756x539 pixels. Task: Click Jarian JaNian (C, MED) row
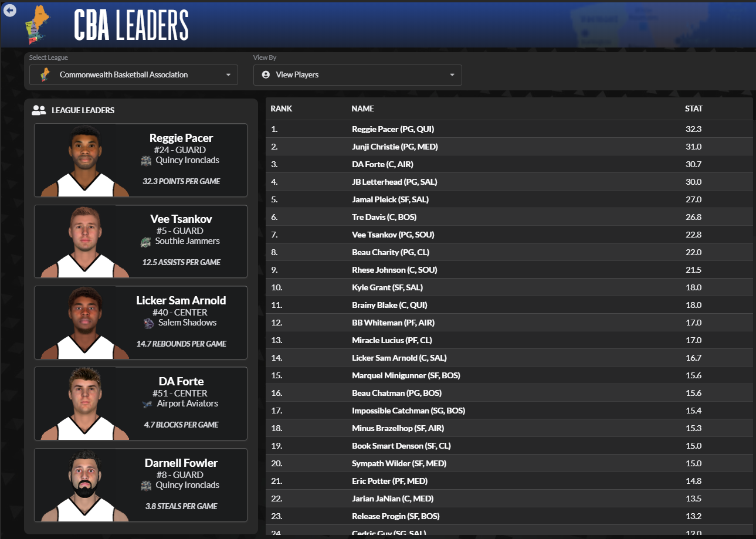[x=509, y=499]
